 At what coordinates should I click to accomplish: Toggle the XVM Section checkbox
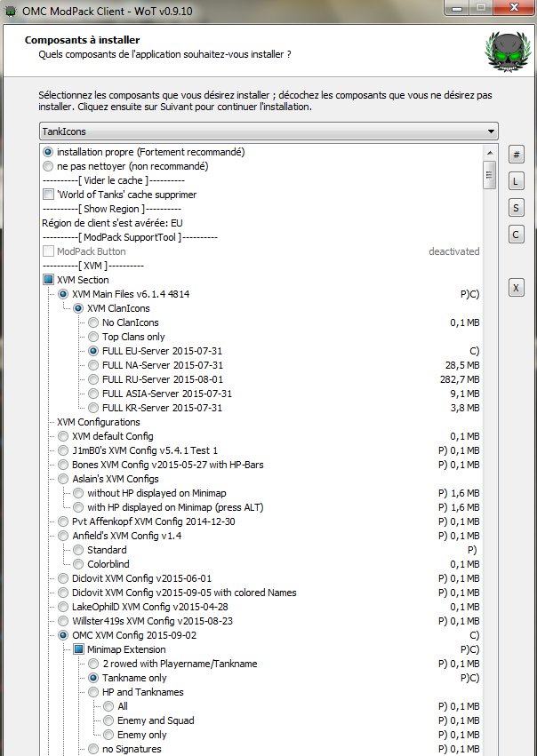point(48,280)
